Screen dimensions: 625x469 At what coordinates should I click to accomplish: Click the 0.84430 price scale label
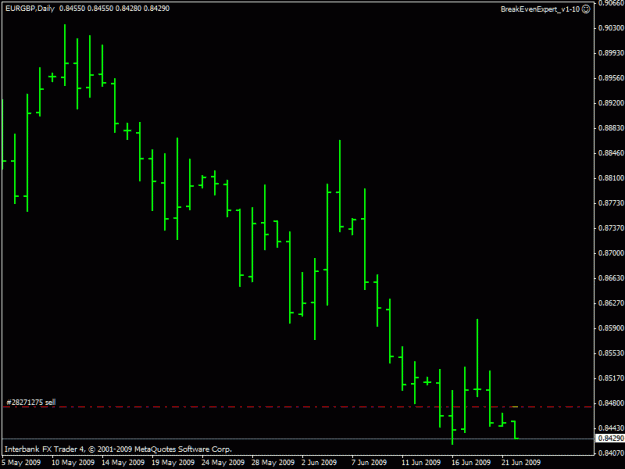(x=611, y=428)
